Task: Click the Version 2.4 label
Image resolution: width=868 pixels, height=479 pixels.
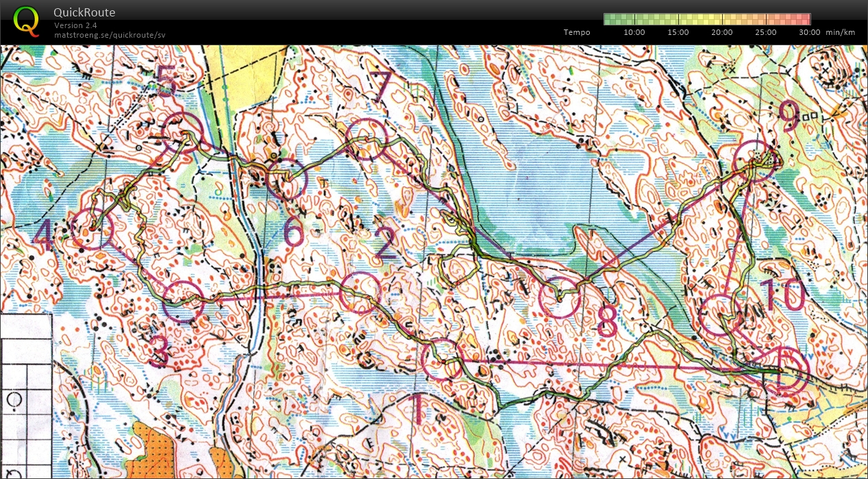Action: pyautogui.click(x=75, y=25)
